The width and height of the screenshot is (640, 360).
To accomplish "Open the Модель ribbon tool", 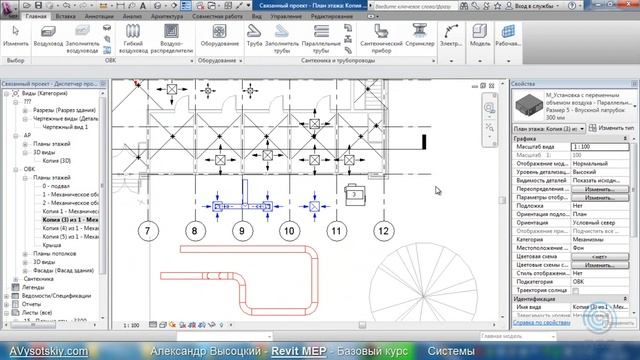I will click(x=480, y=36).
